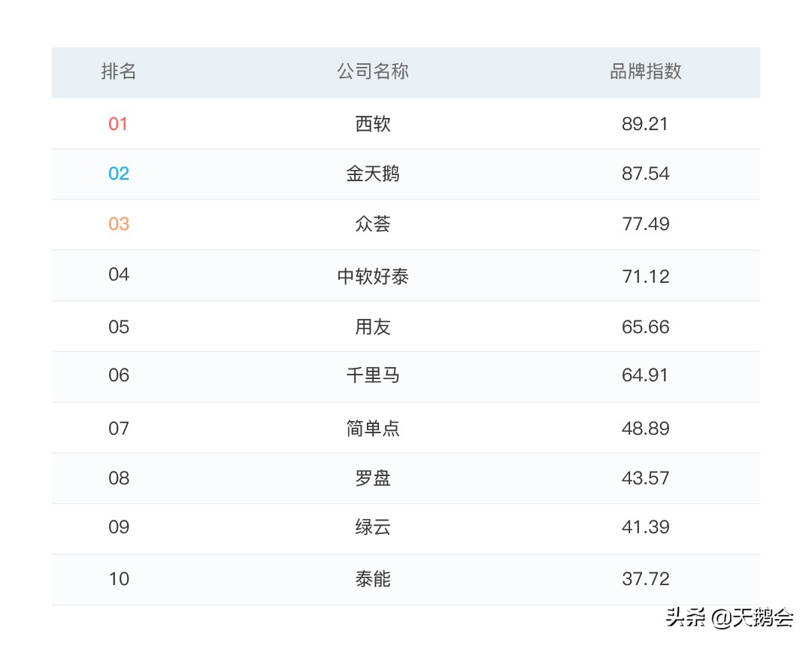The height and width of the screenshot is (646, 812).
Task: Click the 品牌指数 column header
Action: [x=647, y=71]
